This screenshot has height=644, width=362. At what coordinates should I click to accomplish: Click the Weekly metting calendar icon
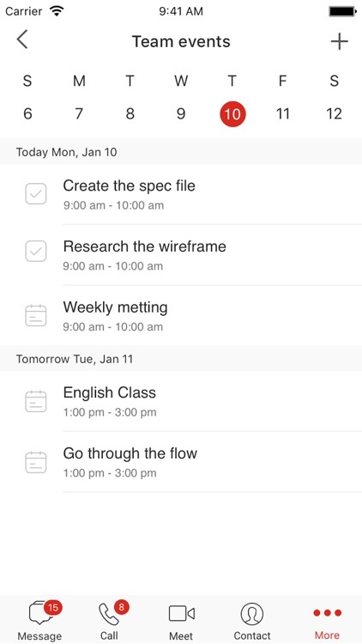point(36,315)
